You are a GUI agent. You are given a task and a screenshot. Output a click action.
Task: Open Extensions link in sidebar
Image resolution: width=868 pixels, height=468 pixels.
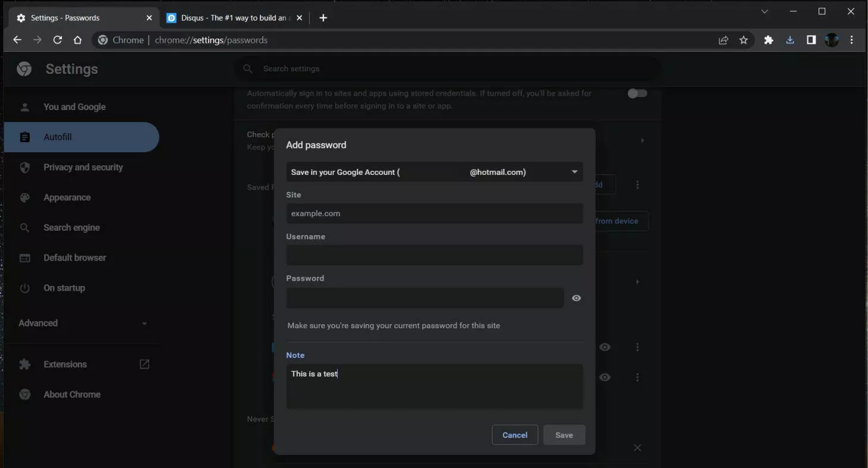[65, 364]
